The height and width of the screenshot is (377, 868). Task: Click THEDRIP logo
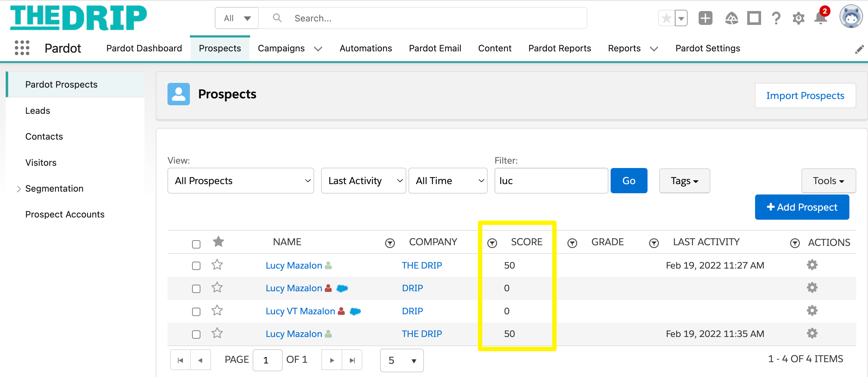(78, 18)
